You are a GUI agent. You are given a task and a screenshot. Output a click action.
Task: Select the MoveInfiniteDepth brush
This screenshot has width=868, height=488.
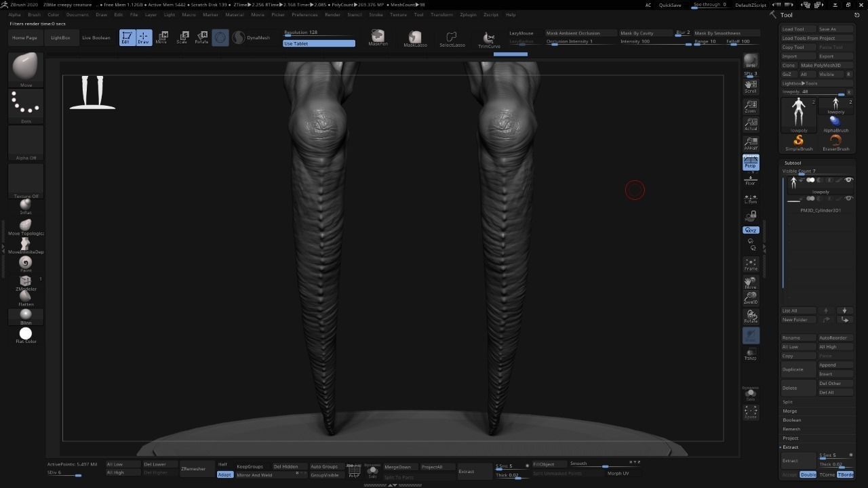tap(26, 245)
